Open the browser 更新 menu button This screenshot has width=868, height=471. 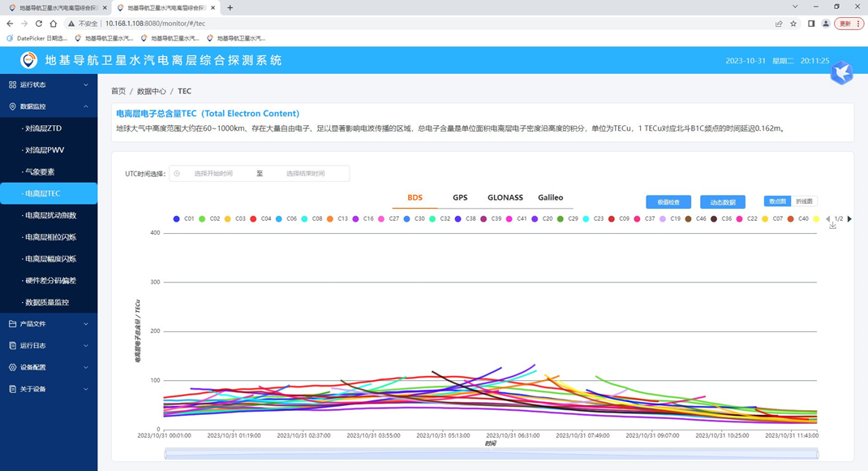click(849, 24)
